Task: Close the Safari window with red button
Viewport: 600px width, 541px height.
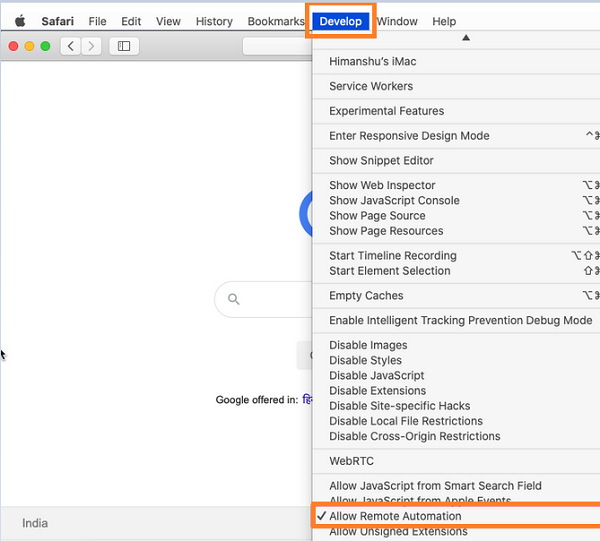Action: 13,46
